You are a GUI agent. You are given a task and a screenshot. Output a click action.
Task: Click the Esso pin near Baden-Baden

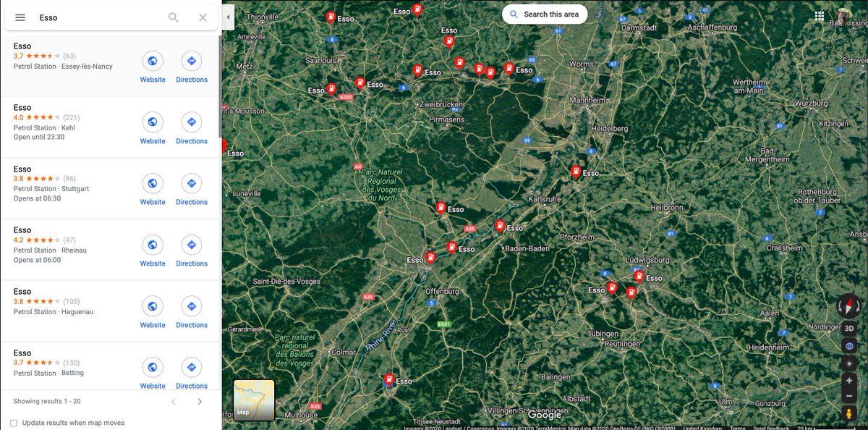(x=500, y=227)
